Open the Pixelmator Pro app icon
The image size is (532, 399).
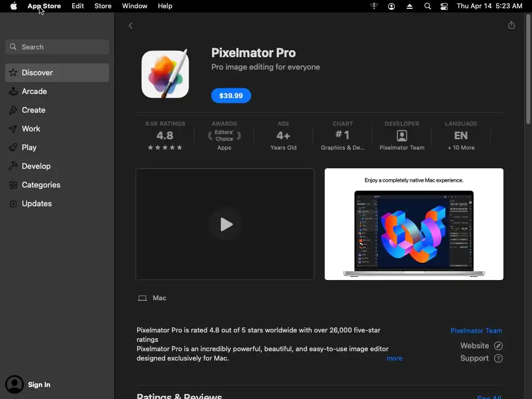click(x=165, y=74)
